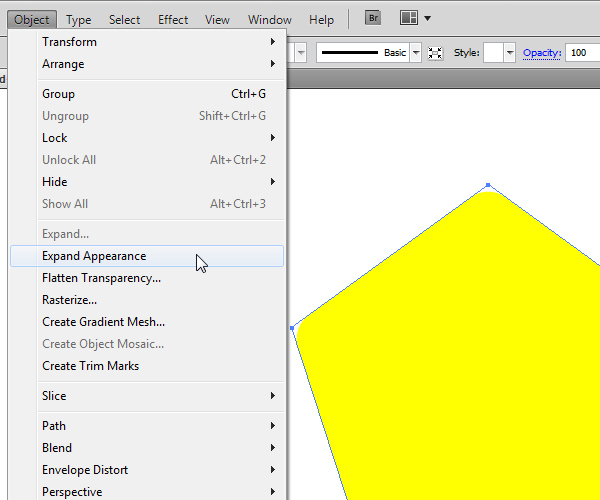Click the graphic Style swatch box
The height and width of the screenshot is (500, 600).
[493, 53]
